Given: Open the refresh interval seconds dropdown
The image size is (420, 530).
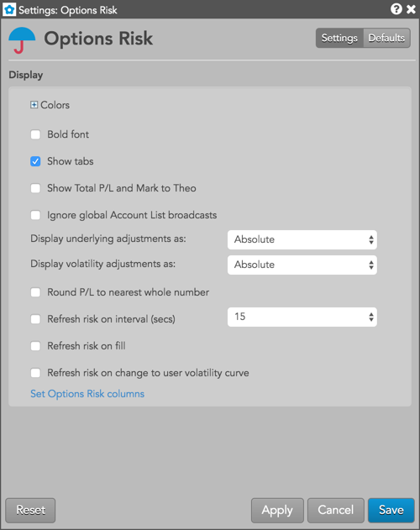Looking at the screenshot, I should click(302, 317).
